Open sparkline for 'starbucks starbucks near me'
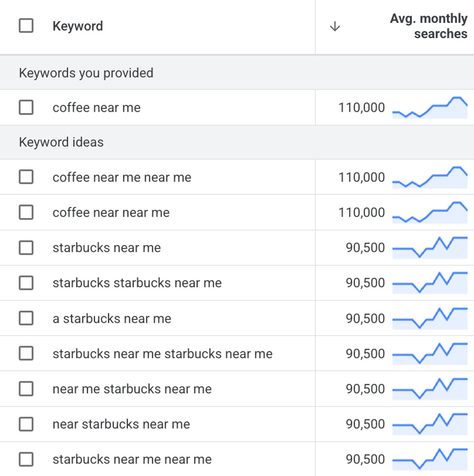This screenshot has width=474, height=476. click(x=430, y=282)
